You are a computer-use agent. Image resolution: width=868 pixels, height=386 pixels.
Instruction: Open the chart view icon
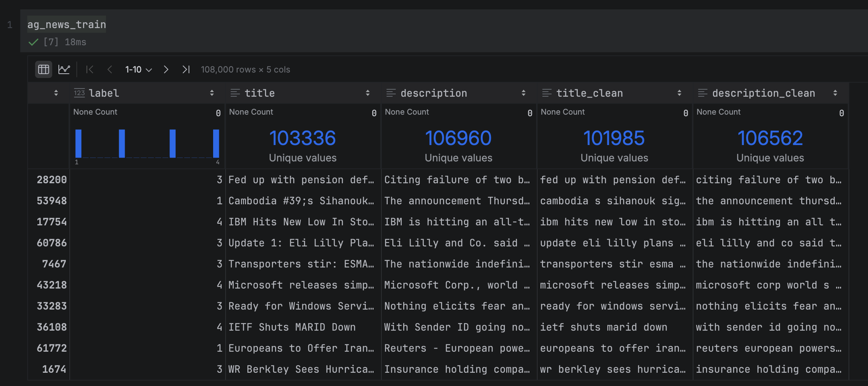[64, 69]
